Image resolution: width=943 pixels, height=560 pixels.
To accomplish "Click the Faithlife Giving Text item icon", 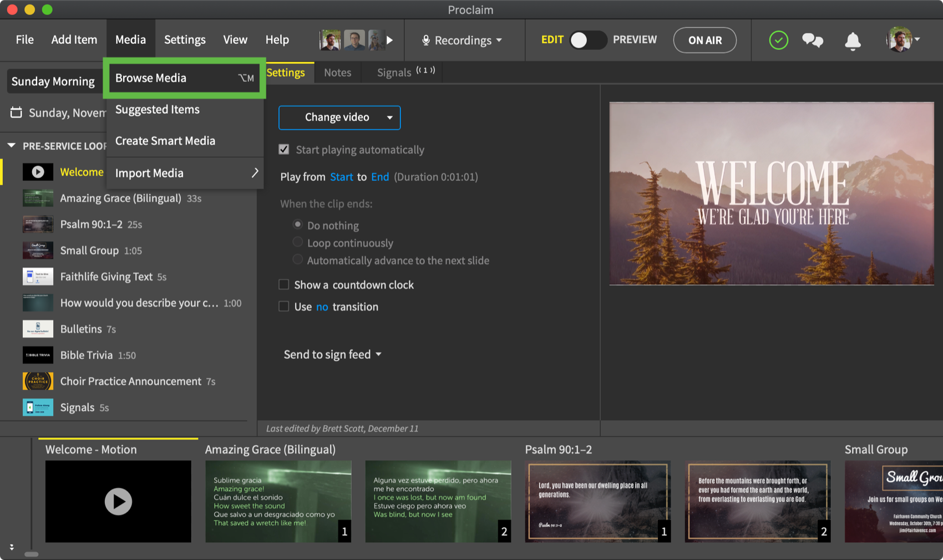I will [38, 276].
